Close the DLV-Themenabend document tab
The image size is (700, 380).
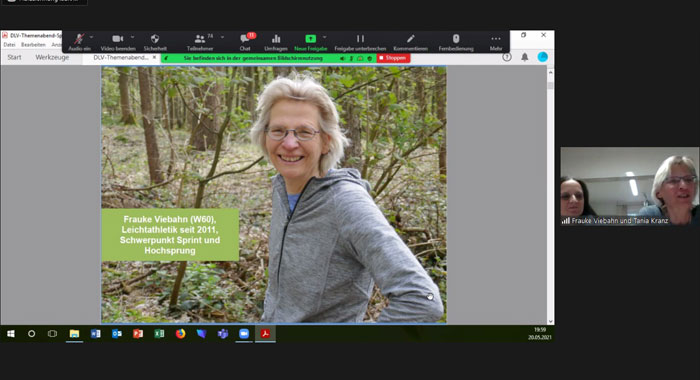154,58
